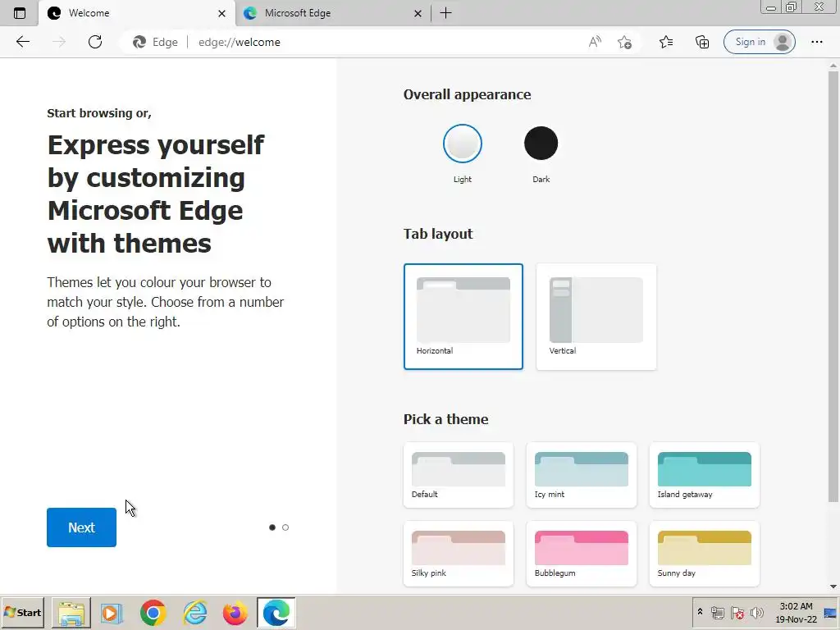Select the Light appearance
840x630 pixels.
463,143
